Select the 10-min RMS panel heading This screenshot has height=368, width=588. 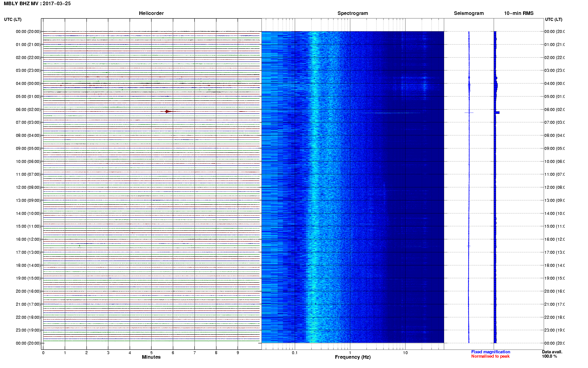519,13
